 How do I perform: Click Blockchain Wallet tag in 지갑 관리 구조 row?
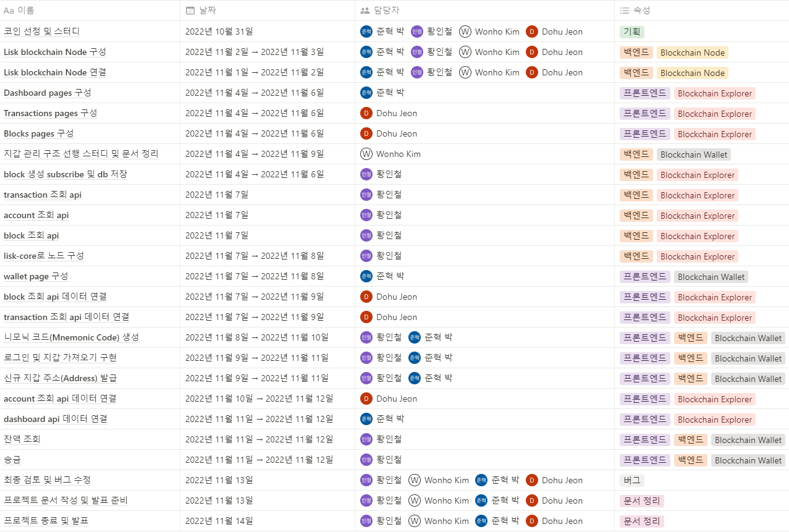pos(694,154)
